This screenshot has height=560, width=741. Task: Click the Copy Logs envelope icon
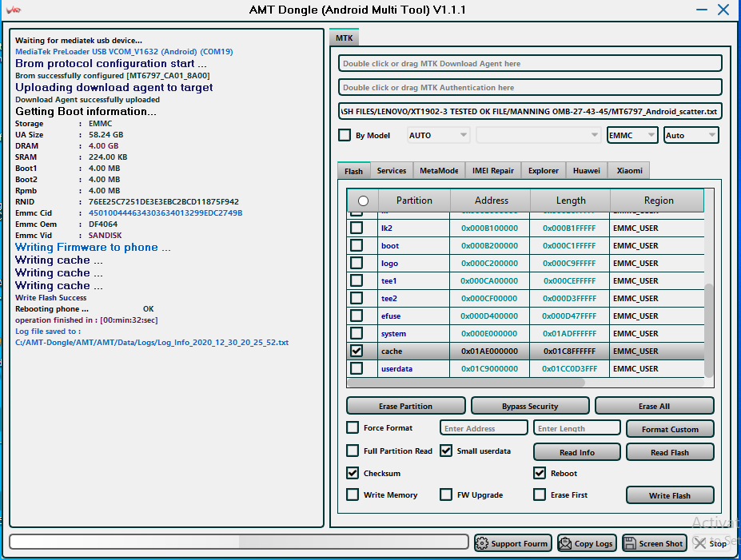click(565, 543)
